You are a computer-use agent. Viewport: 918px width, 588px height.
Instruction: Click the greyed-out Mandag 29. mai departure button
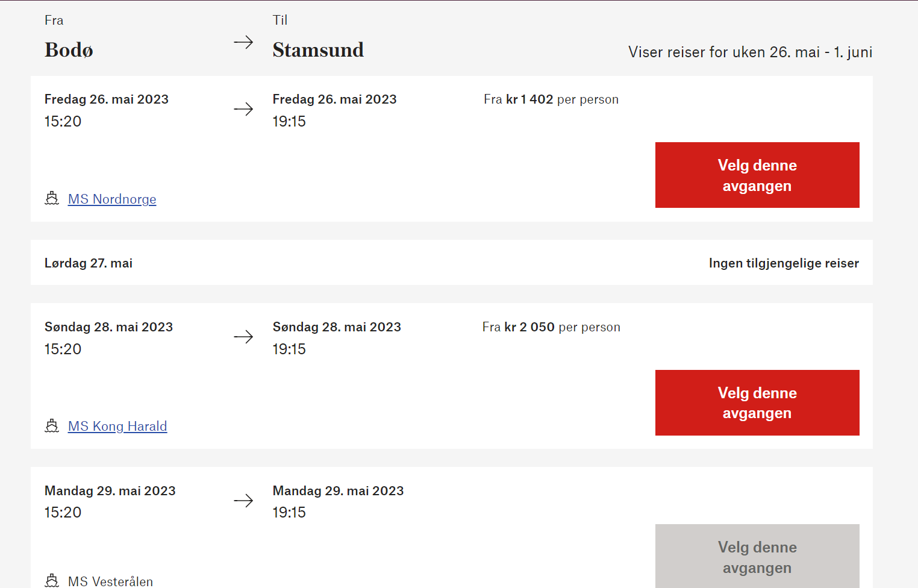pyautogui.click(x=757, y=557)
